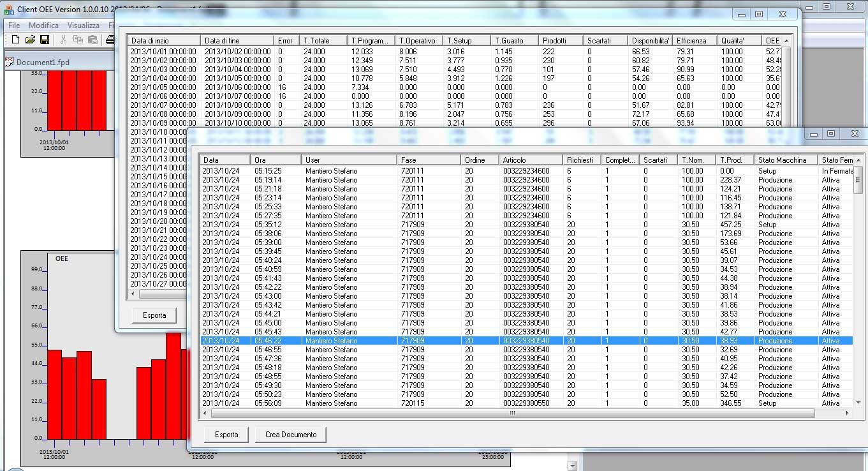Select the highlighted 05:46:22 row
The width and height of the screenshot is (868, 471).
(x=527, y=341)
